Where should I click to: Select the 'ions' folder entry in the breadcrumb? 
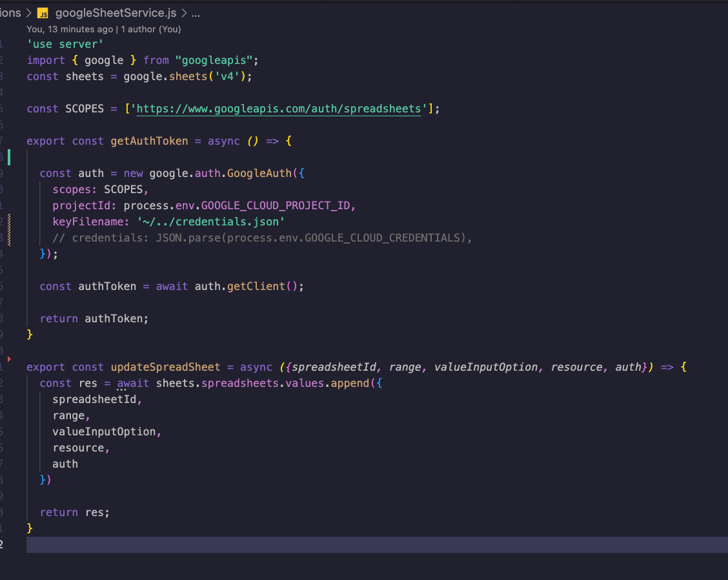[9, 12]
